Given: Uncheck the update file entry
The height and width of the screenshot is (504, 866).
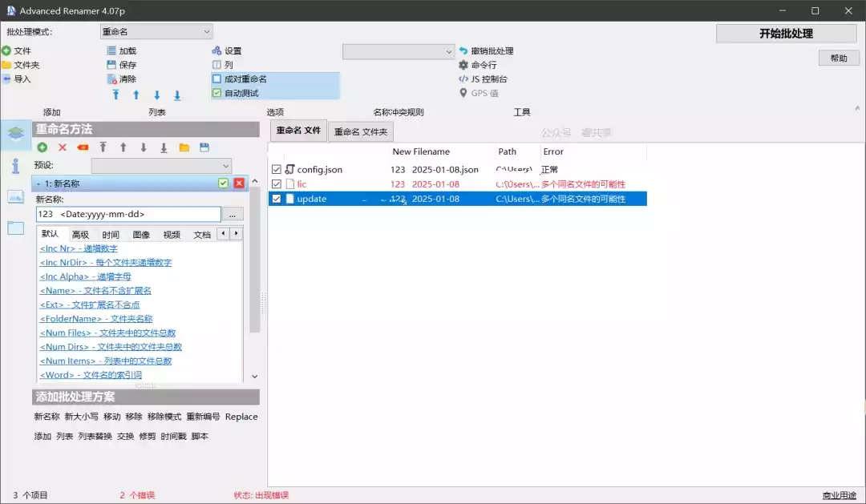Looking at the screenshot, I should (277, 199).
